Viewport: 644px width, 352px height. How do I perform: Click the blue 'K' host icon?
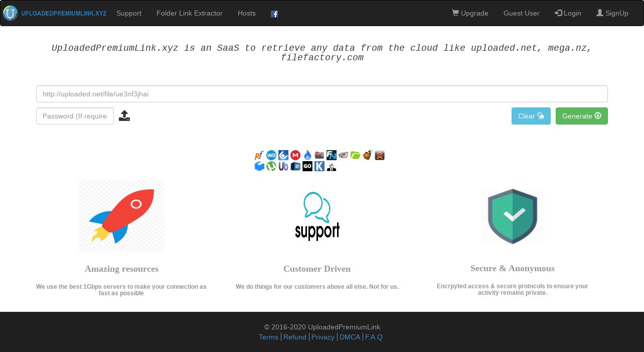click(x=319, y=166)
